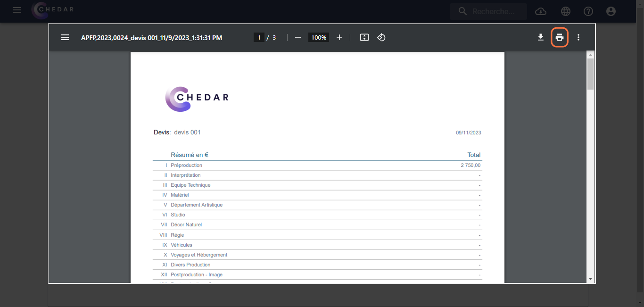
Task: Select the 'Interprétation' row
Action: tap(317, 175)
